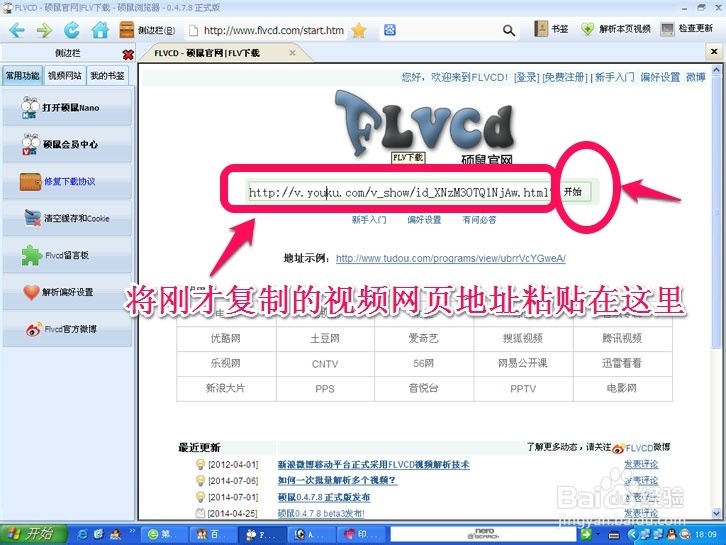
Task: Close sidebar with red X icon
Action: [x=128, y=55]
